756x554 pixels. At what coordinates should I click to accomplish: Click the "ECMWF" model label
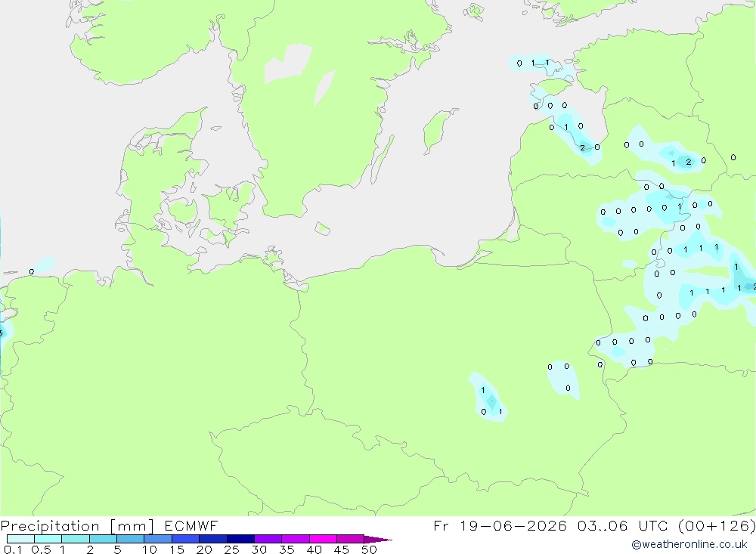191,525
